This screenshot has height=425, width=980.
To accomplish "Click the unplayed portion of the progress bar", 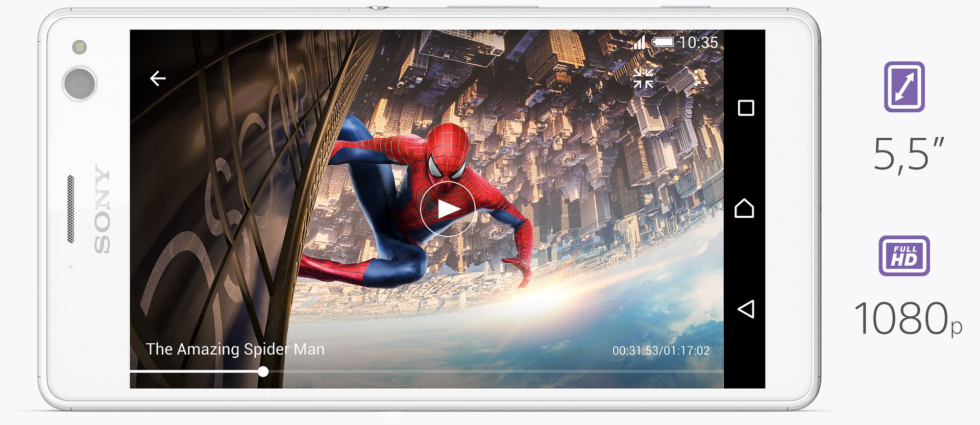I will click(x=496, y=372).
